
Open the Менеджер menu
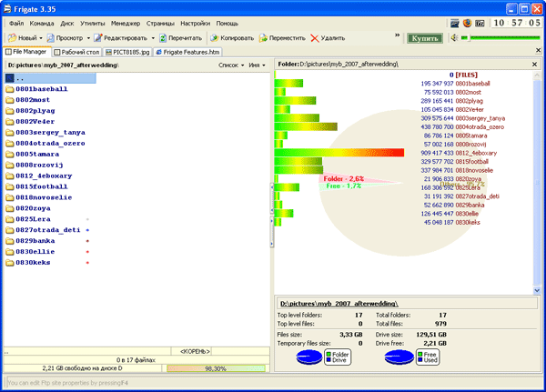point(126,24)
